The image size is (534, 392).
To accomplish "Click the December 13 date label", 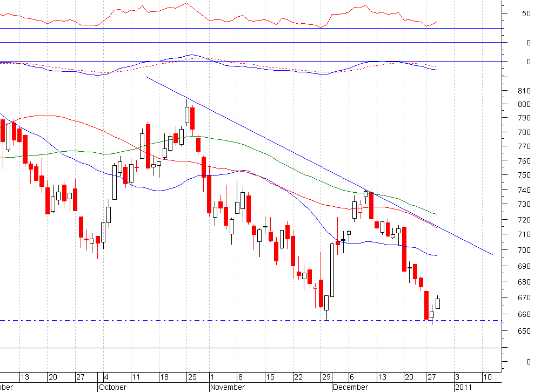I will [x=382, y=377].
